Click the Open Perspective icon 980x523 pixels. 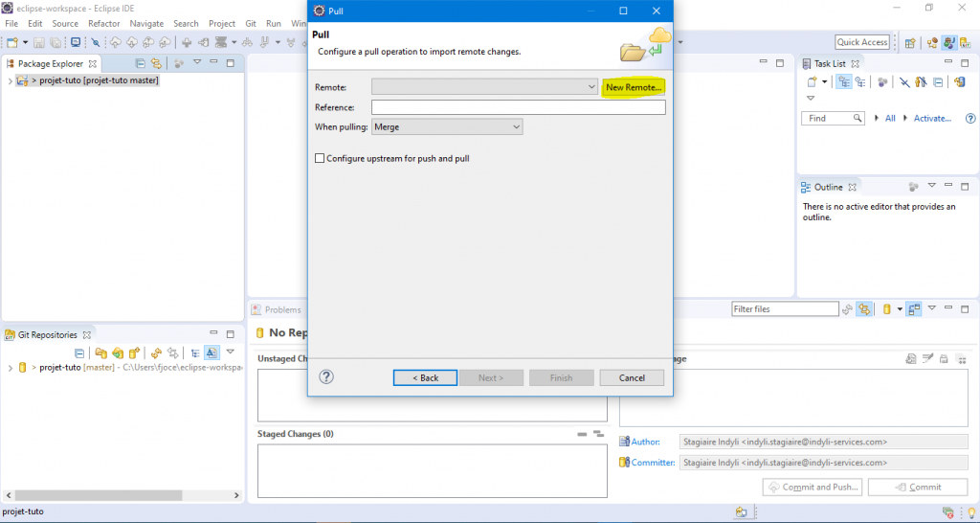910,42
